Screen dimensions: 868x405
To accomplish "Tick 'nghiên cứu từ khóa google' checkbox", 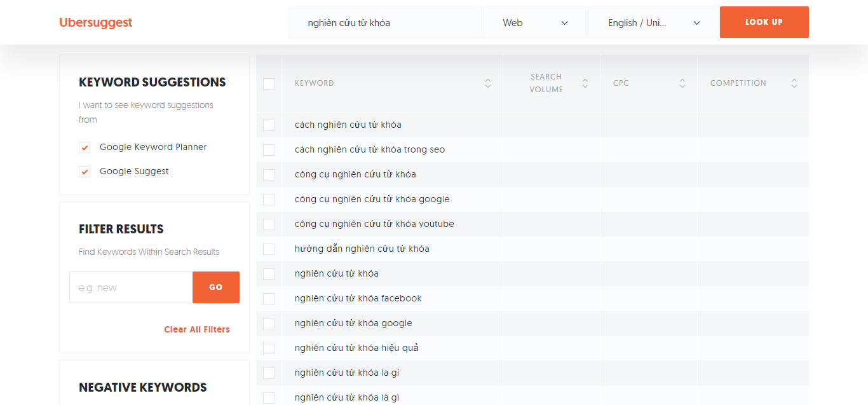I will coord(269,324).
